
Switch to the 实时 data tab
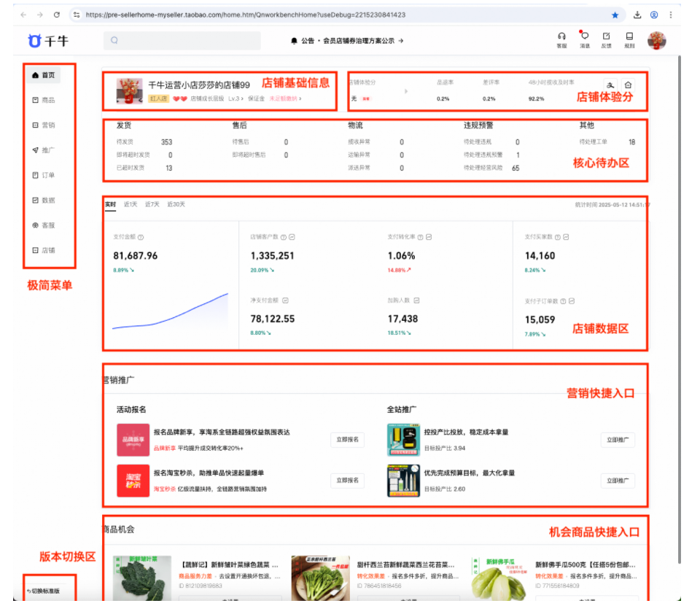coord(110,204)
